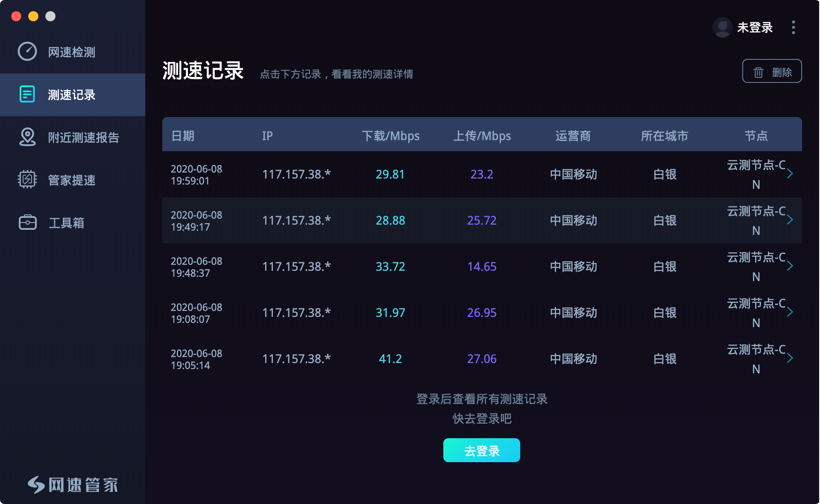Select the speedometer icon for 网速检测
Screen dimensions: 820x504
point(27,52)
